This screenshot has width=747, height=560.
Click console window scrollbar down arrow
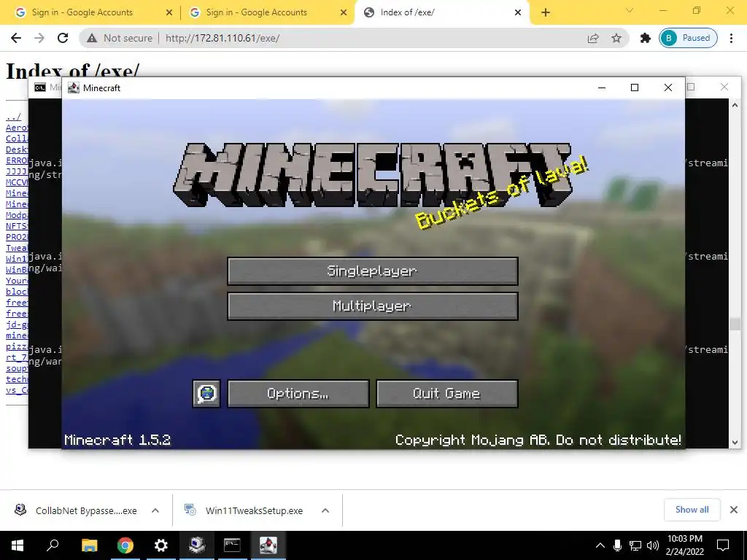[735, 443]
